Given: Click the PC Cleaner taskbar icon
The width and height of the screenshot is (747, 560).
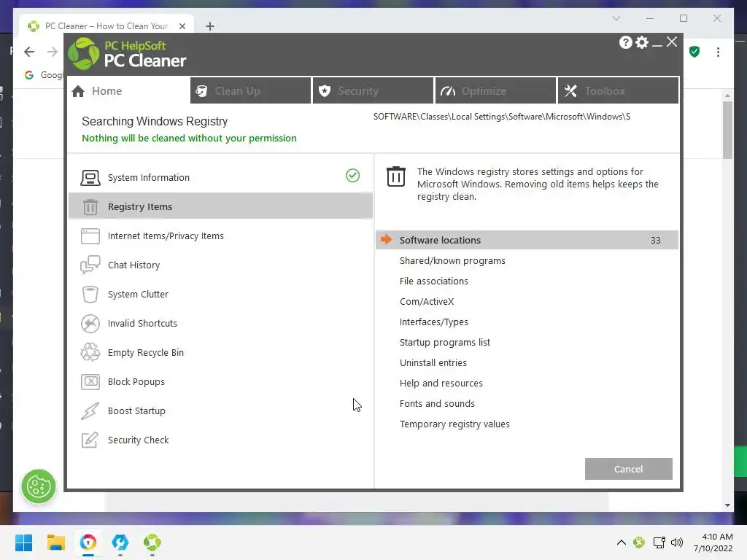Looking at the screenshot, I should coord(152,542).
